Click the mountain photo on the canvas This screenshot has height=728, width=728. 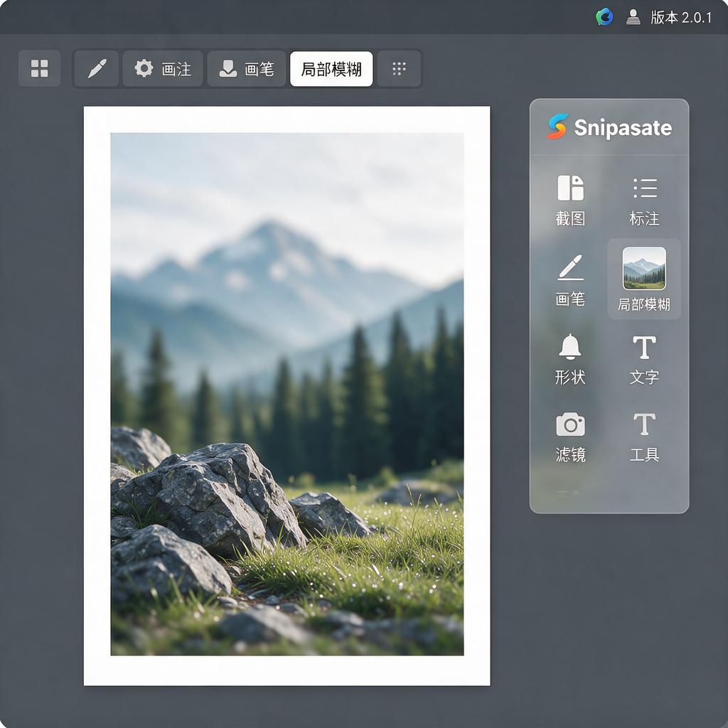pos(287,394)
